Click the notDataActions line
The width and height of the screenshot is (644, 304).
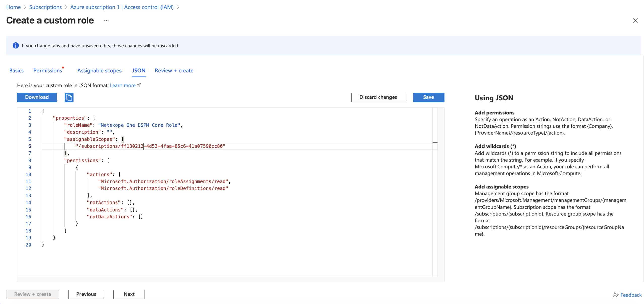115,216
